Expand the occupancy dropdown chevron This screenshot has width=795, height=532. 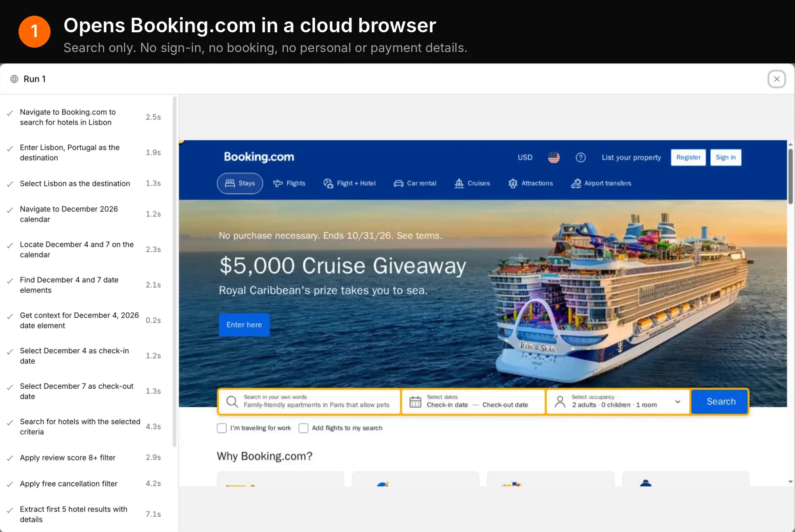tap(678, 402)
